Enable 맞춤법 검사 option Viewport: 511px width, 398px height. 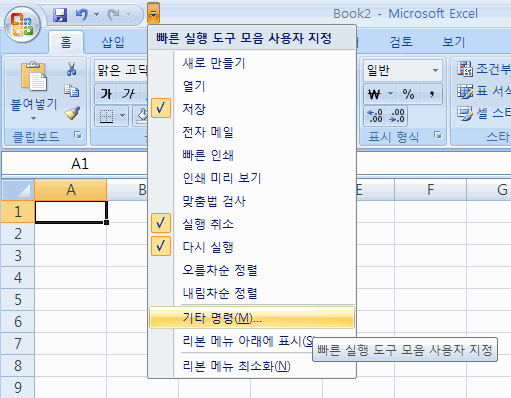pos(252,201)
